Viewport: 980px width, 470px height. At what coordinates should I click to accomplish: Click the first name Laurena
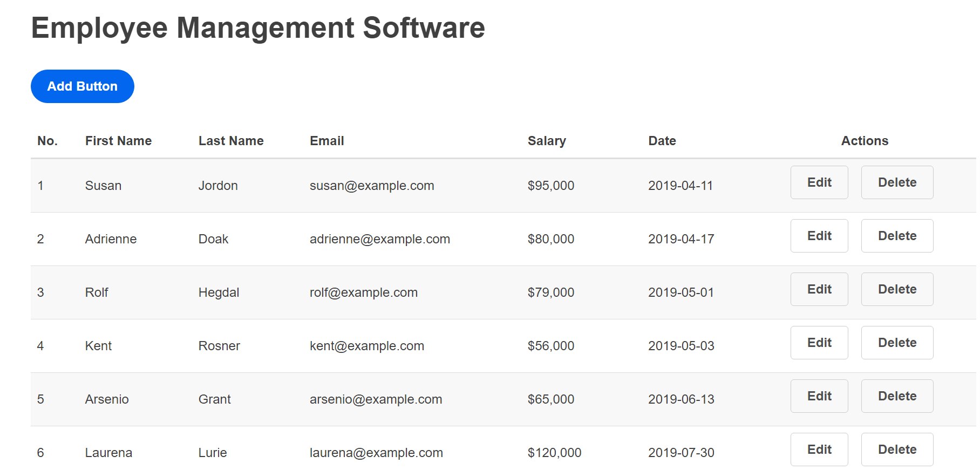pyautogui.click(x=108, y=453)
